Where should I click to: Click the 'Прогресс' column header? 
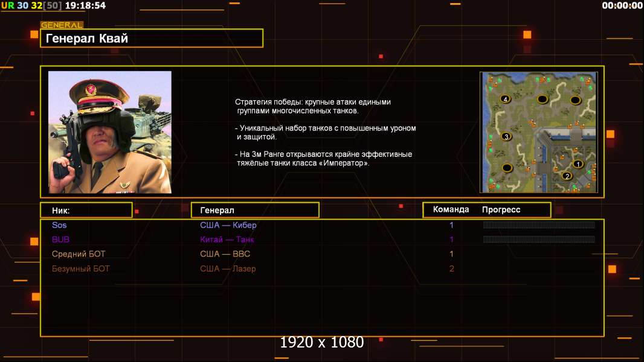(x=501, y=209)
